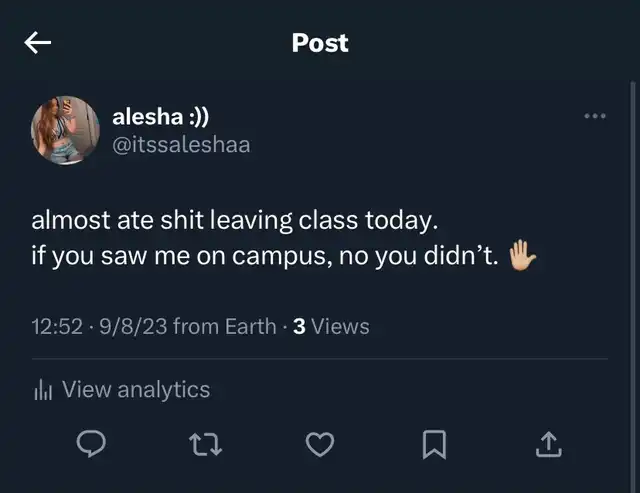Click the "3 Views" count
640x493 pixels.
click(331, 326)
